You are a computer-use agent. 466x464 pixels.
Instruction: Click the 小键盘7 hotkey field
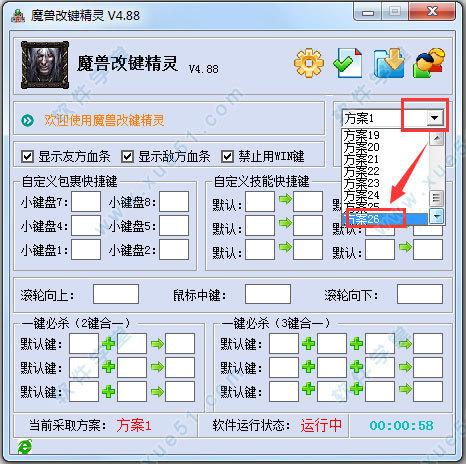click(x=86, y=201)
